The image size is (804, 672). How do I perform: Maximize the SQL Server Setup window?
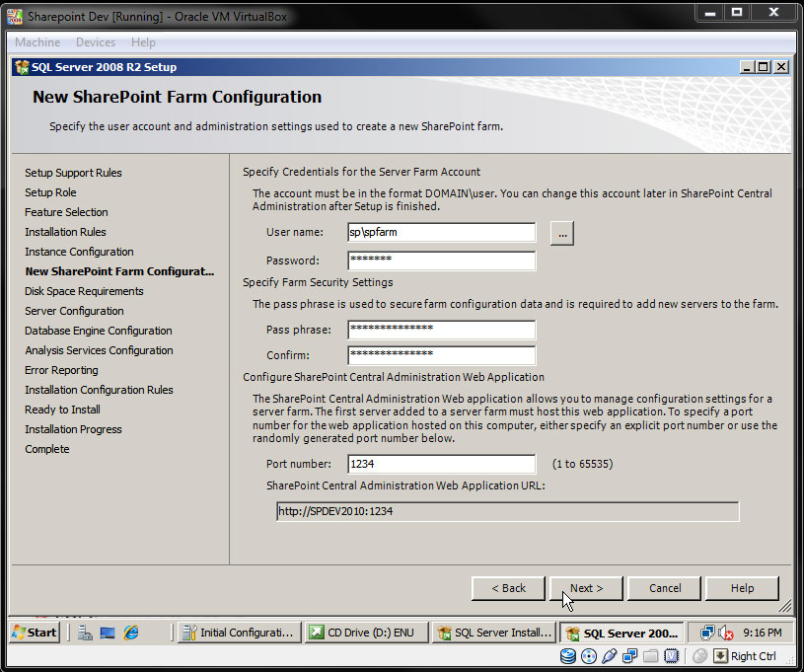click(764, 67)
